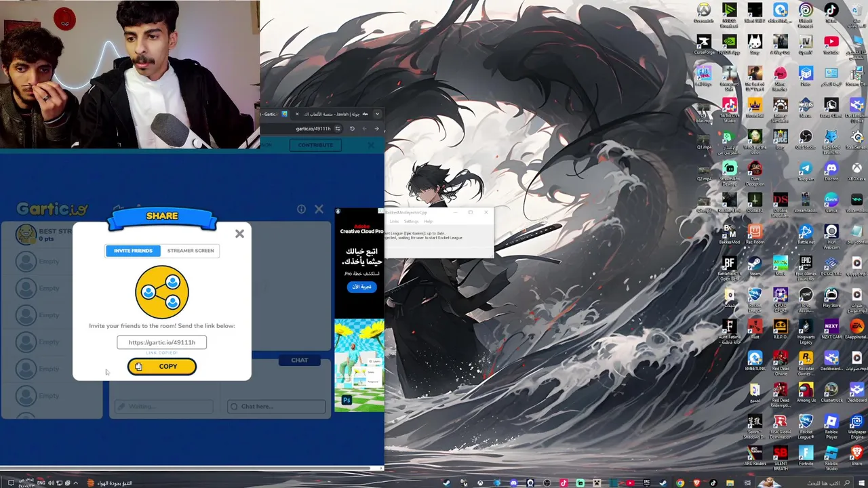868x488 pixels.
Task: Open the Photoshop ad thumbnail with flowers
Action: 359,365
